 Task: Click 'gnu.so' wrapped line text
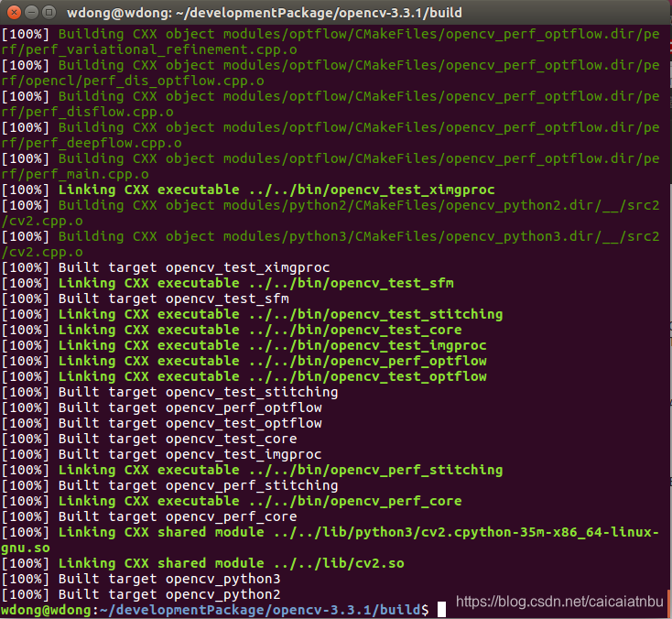click(x=26, y=548)
